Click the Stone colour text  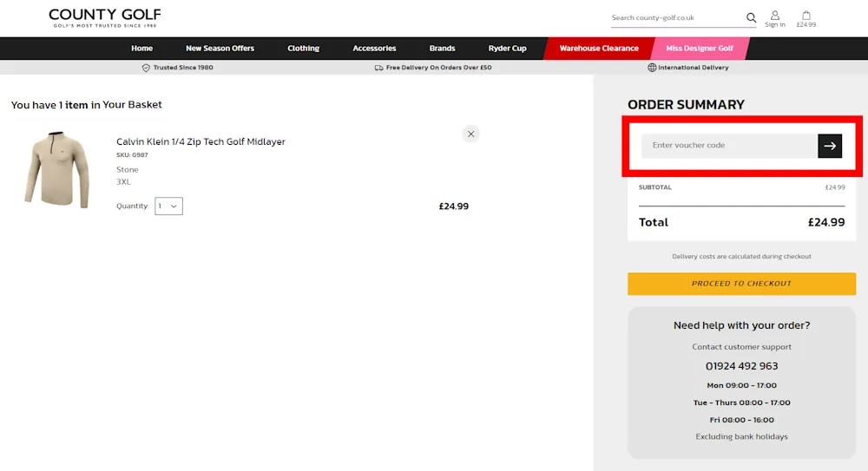(x=128, y=169)
